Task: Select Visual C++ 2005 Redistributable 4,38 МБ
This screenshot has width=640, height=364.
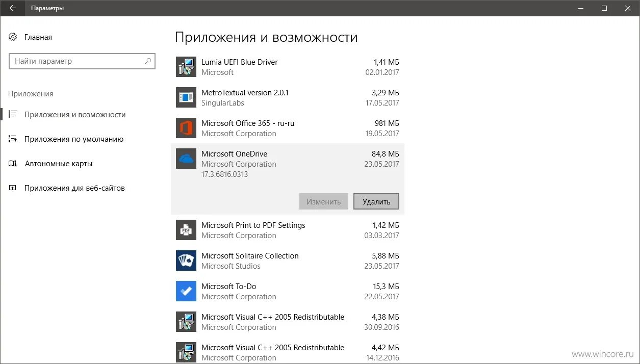Action: coord(288,322)
